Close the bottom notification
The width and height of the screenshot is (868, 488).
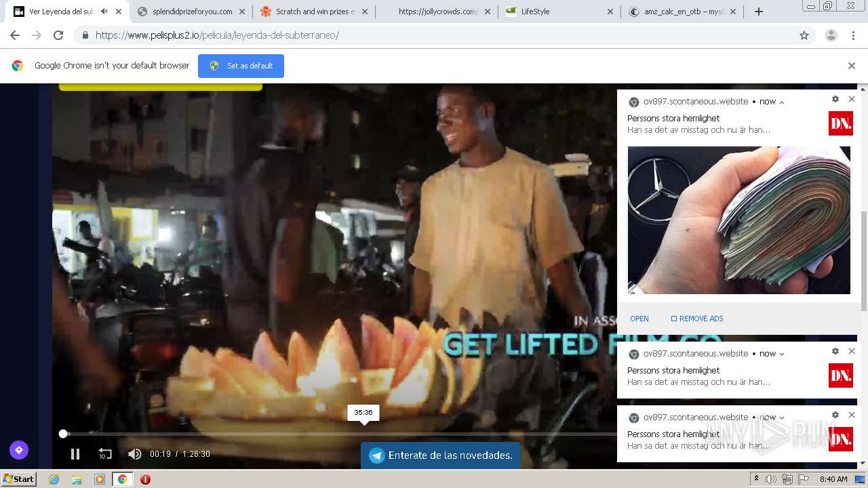coord(852,415)
